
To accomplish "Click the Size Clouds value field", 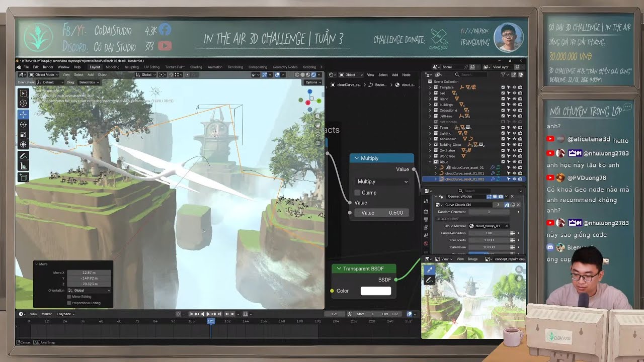I will point(489,240).
